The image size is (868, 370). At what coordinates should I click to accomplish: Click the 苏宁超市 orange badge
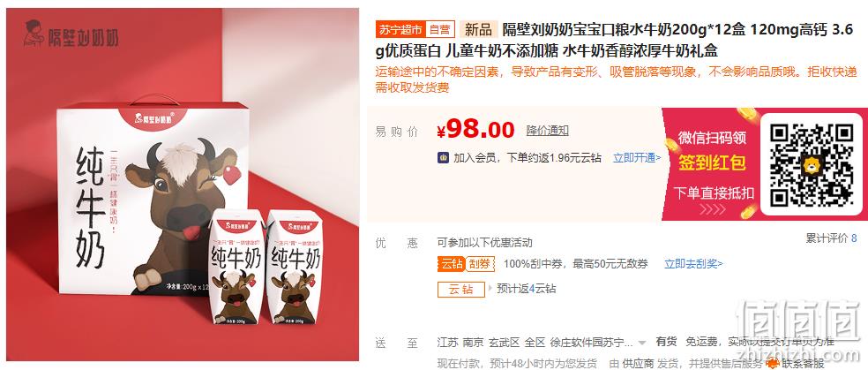400,29
